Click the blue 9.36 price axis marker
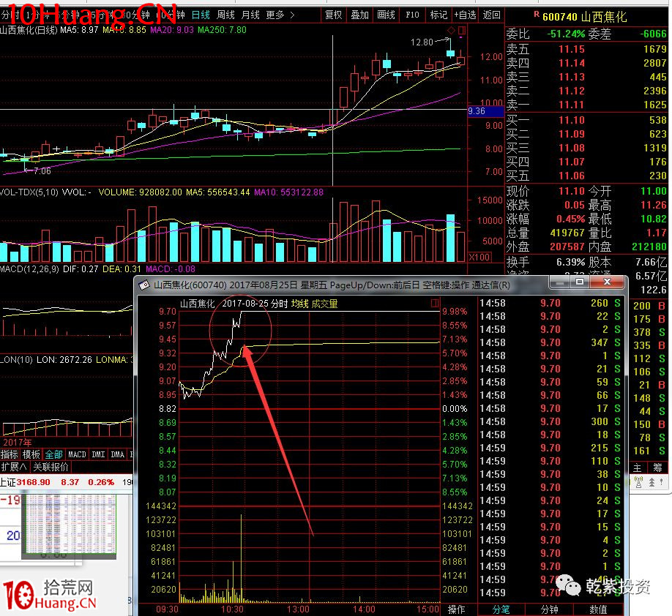 pos(485,111)
